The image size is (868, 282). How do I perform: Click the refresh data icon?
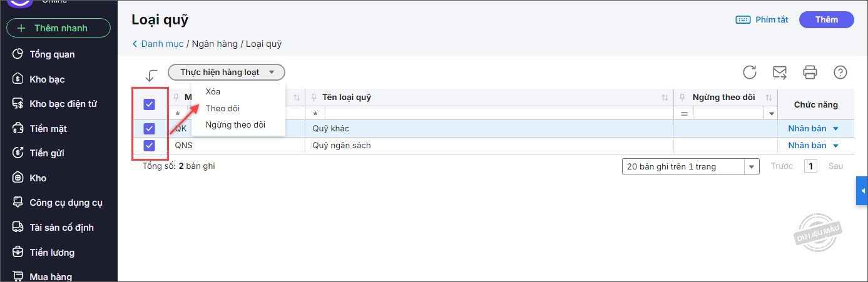pyautogui.click(x=750, y=73)
